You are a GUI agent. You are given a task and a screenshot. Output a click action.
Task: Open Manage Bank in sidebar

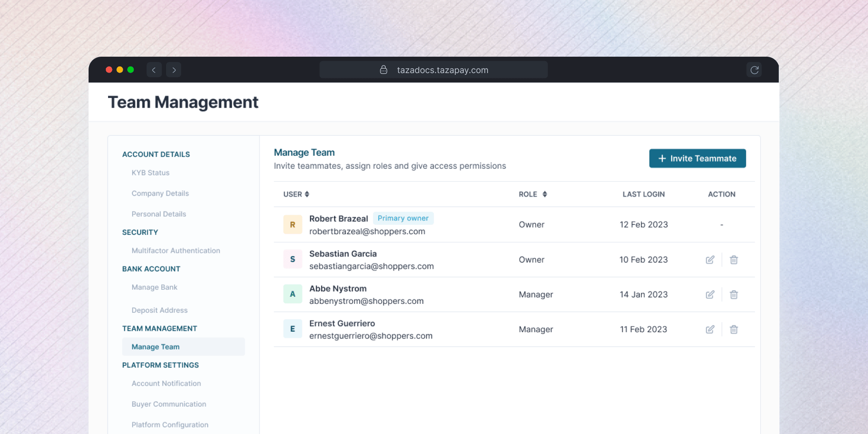155,287
